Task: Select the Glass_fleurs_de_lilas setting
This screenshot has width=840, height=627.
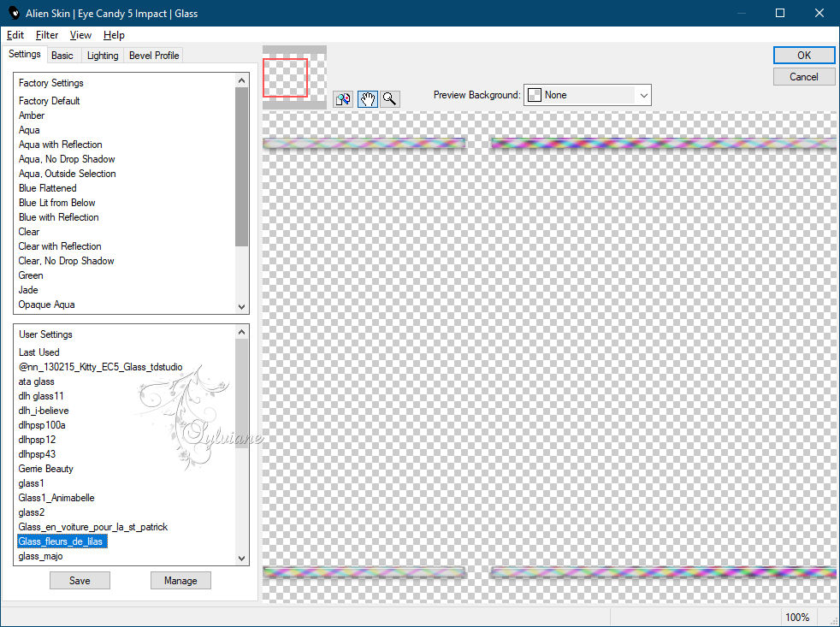Action: 62,541
